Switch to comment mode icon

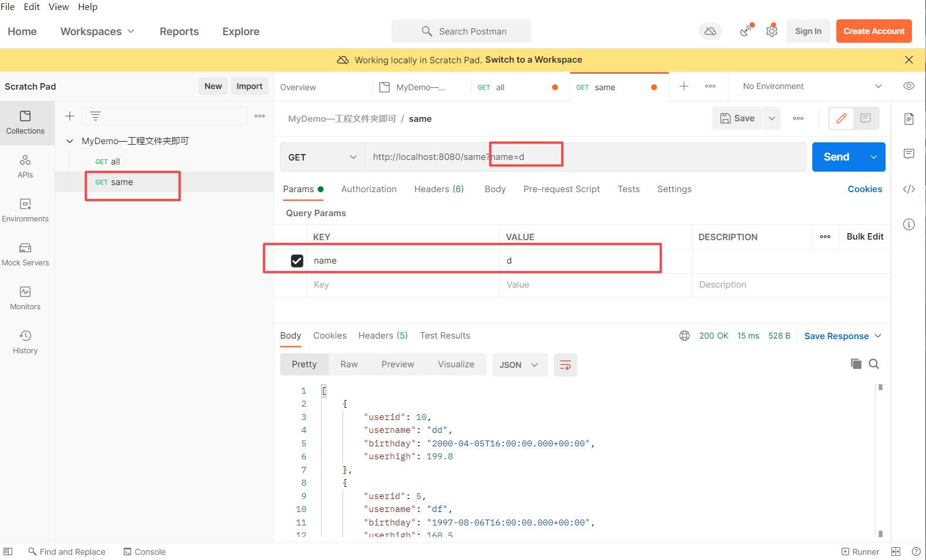click(x=866, y=118)
